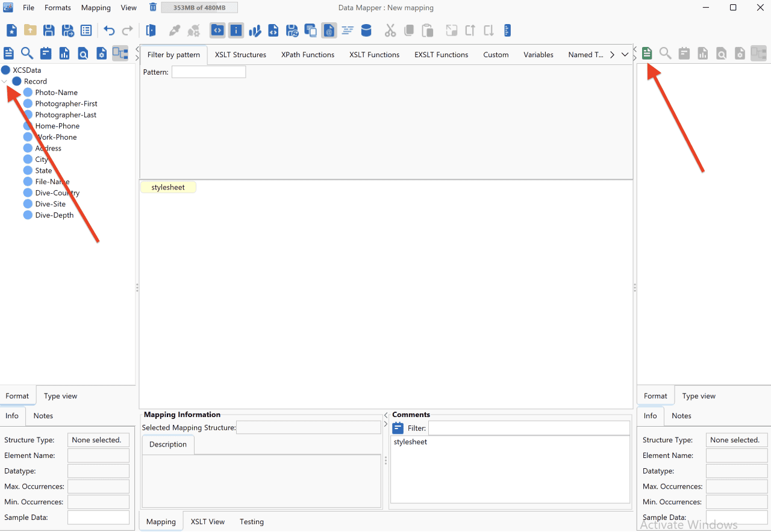Click the list properties icon beside save-as
This screenshot has width=771, height=532.
point(86,30)
